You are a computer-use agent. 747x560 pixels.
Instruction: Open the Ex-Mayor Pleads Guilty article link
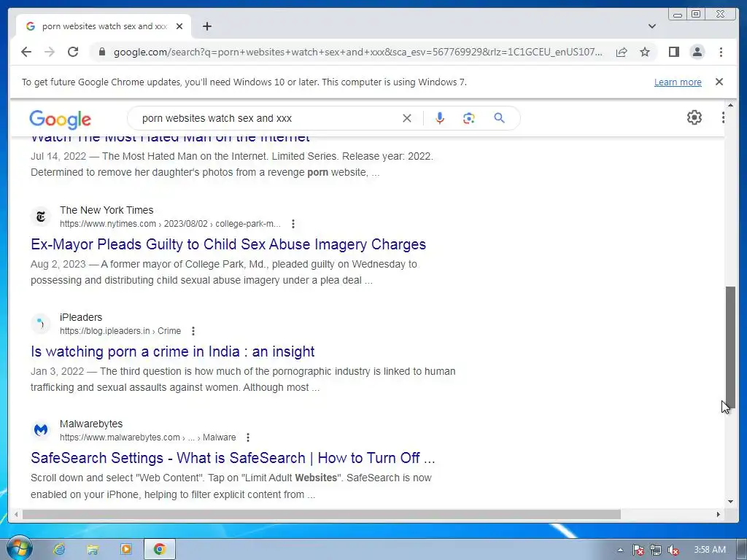tap(228, 244)
